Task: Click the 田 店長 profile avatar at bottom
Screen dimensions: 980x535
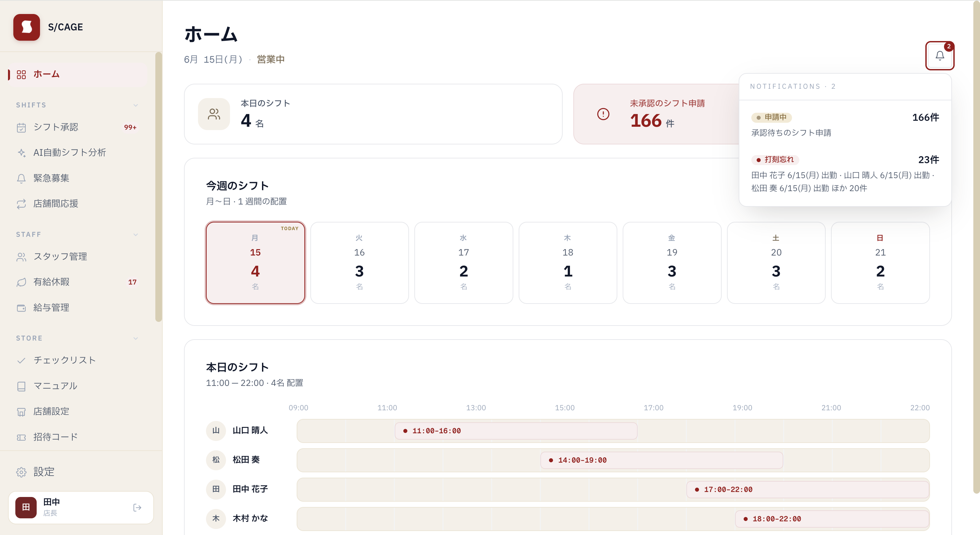Action: click(x=26, y=508)
